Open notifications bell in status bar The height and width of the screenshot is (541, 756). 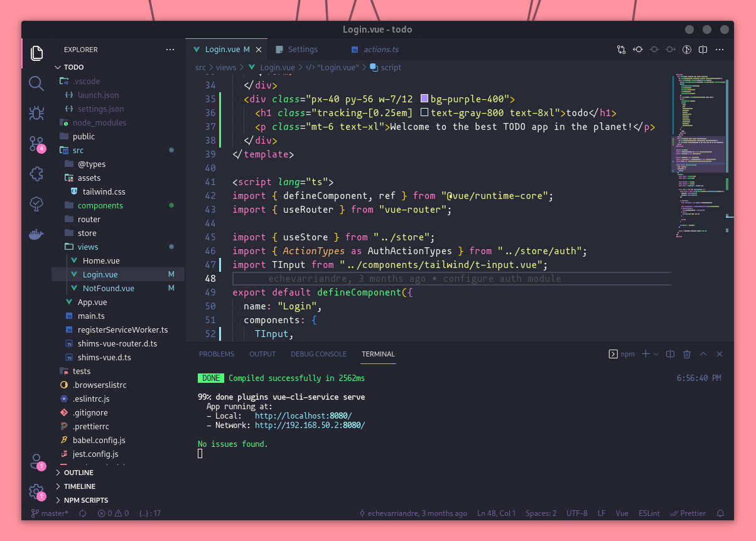[x=720, y=513]
